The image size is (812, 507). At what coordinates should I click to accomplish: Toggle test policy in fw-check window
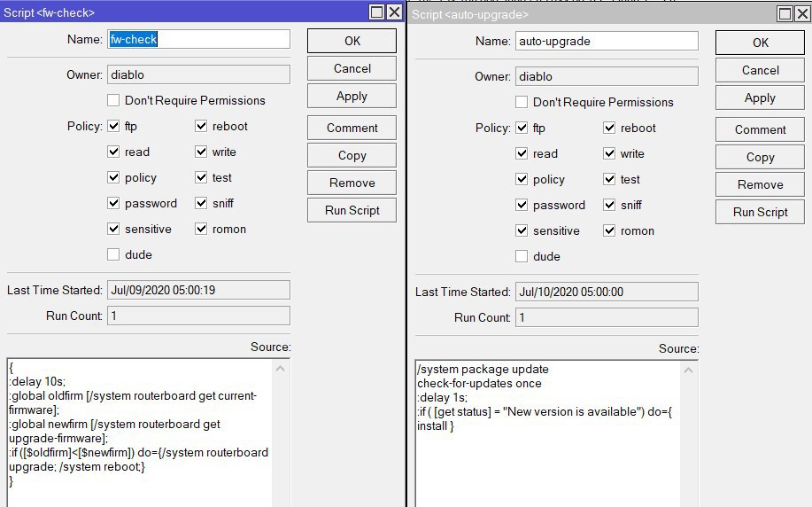pyautogui.click(x=201, y=177)
